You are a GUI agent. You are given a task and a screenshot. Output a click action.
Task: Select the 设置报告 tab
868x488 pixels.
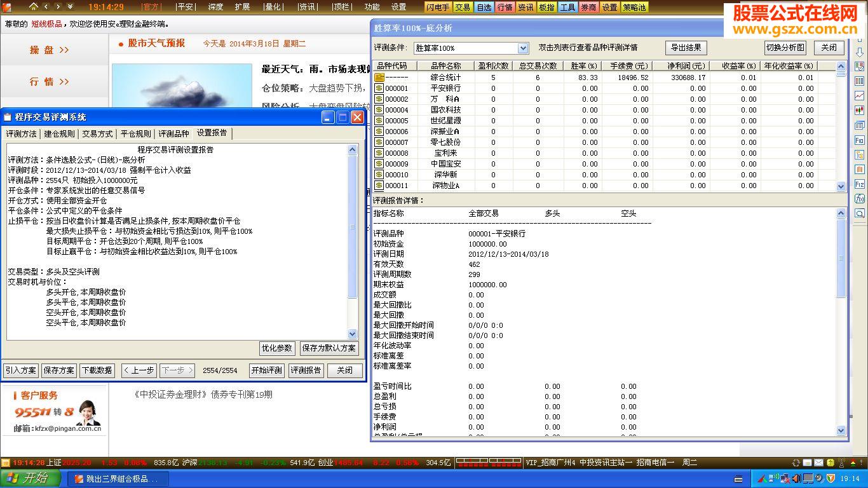point(212,133)
